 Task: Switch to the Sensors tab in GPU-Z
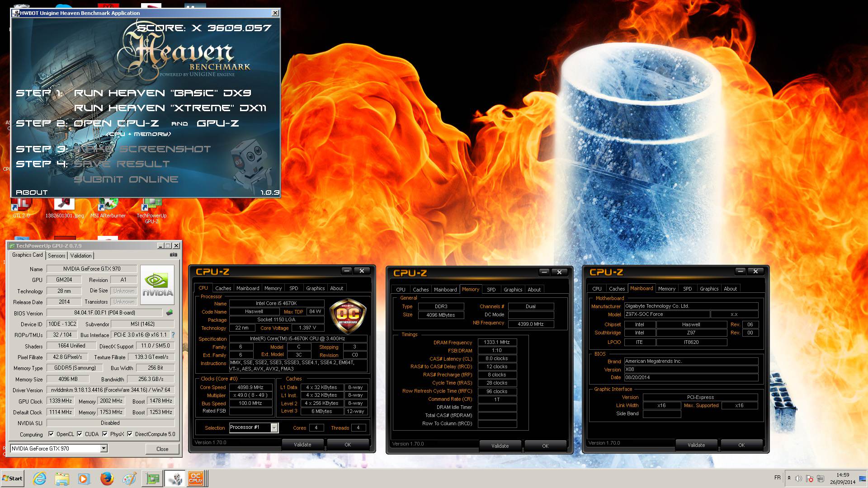[x=57, y=256]
